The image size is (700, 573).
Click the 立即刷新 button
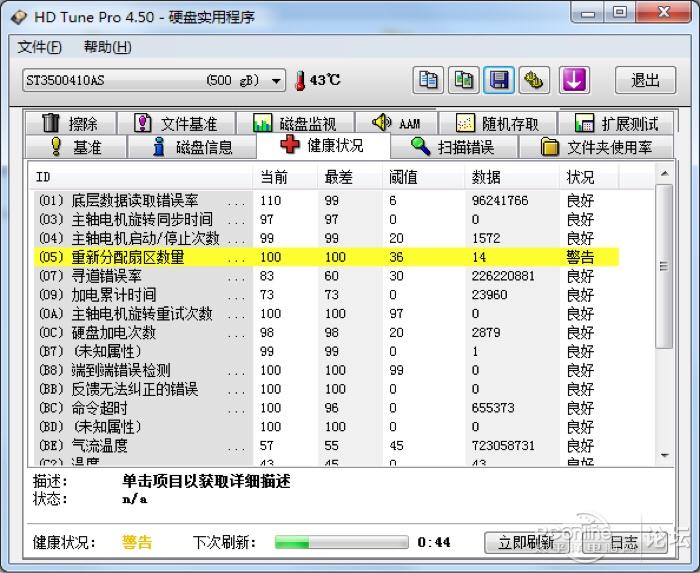point(526,543)
